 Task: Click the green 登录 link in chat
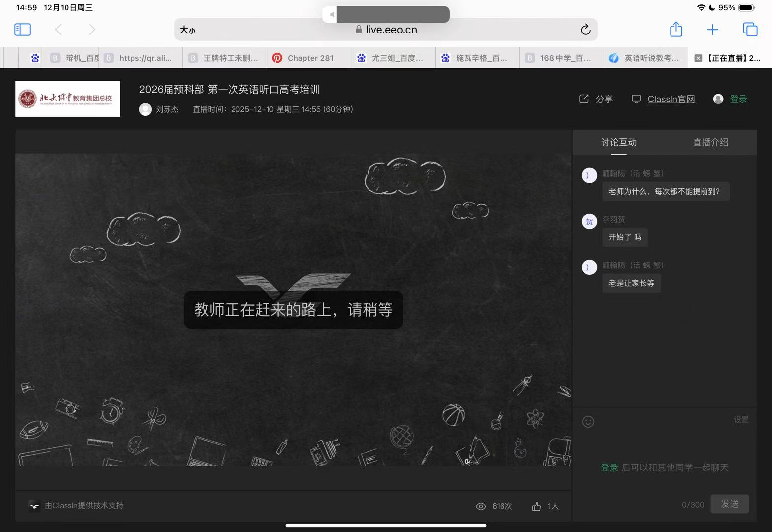coord(609,467)
